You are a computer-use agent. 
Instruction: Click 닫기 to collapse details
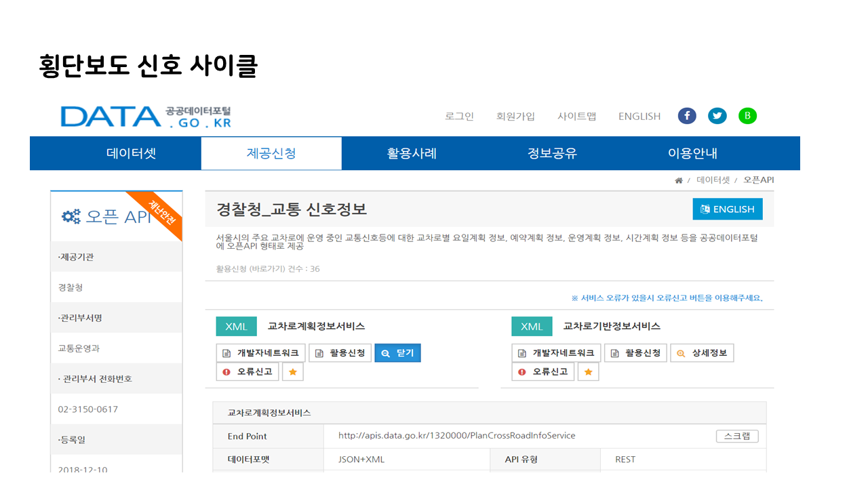pyautogui.click(x=397, y=353)
